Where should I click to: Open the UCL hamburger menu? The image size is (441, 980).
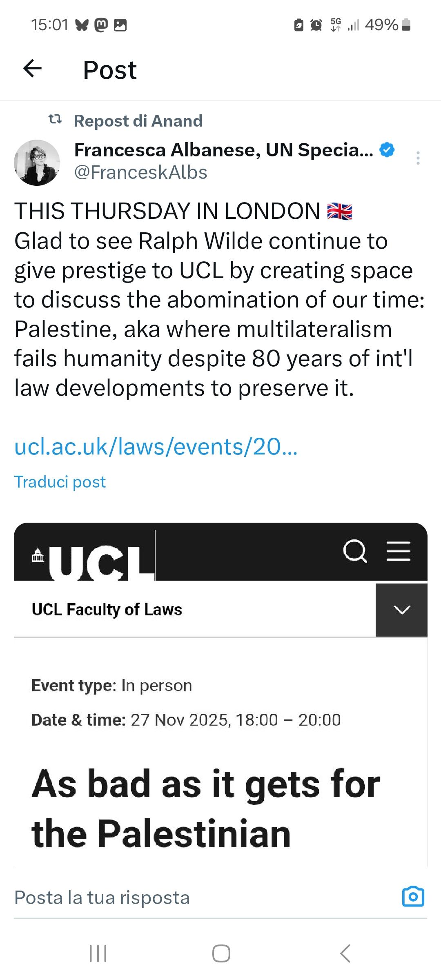(398, 551)
